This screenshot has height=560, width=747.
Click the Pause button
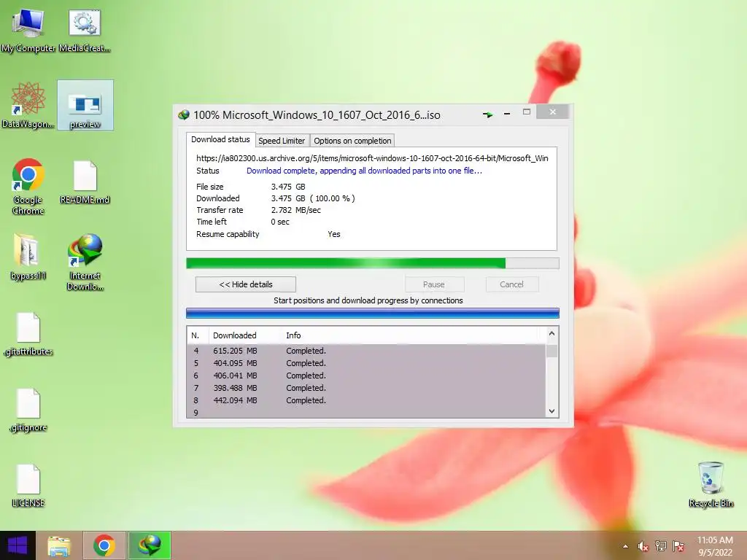coord(434,284)
